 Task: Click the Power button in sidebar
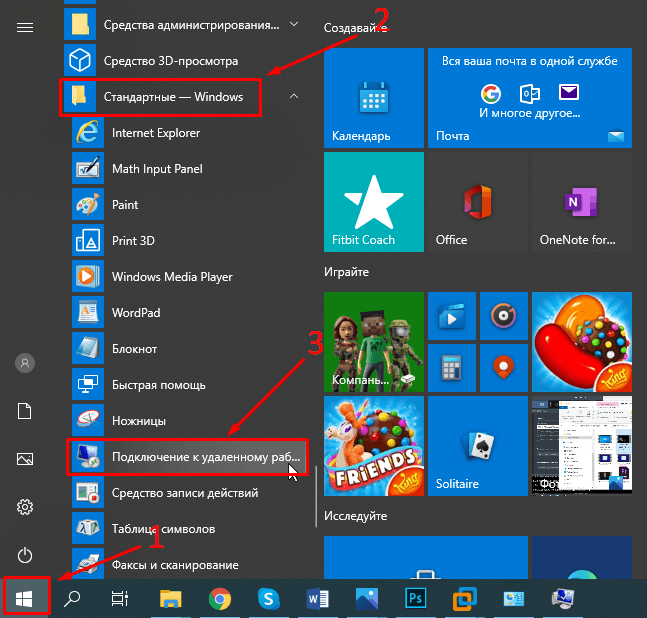(26, 555)
